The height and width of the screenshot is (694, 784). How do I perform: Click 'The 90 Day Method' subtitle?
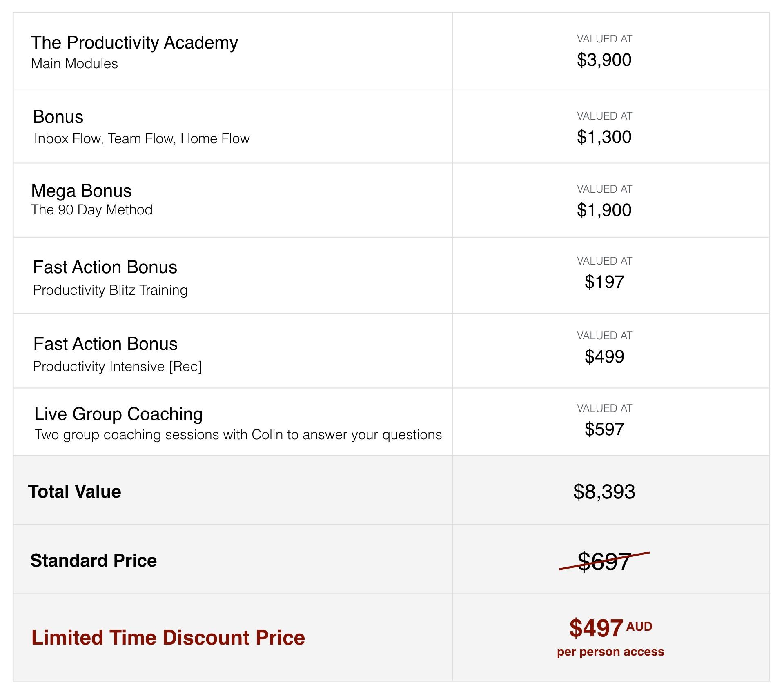click(92, 210)
